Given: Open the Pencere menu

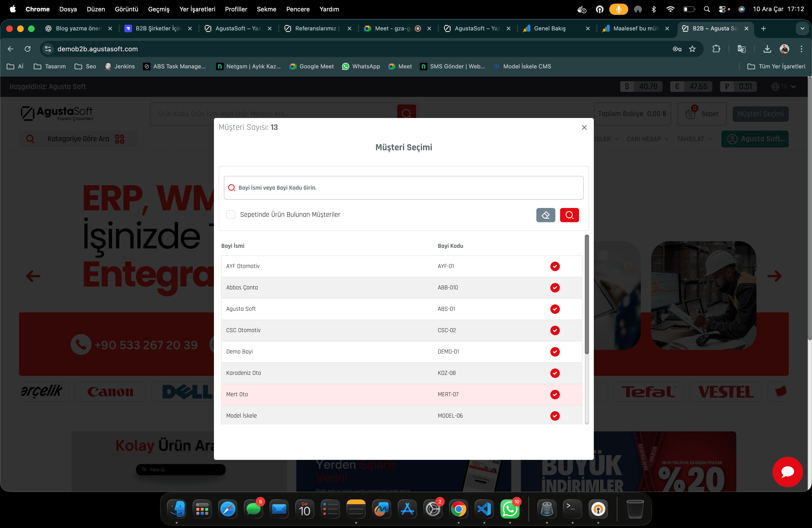Looking at the screenshot, I should 298,9.
